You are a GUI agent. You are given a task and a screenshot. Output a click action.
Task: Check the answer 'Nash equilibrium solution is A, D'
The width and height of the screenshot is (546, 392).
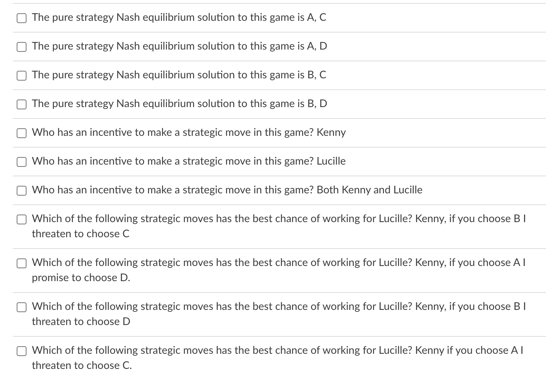click(22, 47)
